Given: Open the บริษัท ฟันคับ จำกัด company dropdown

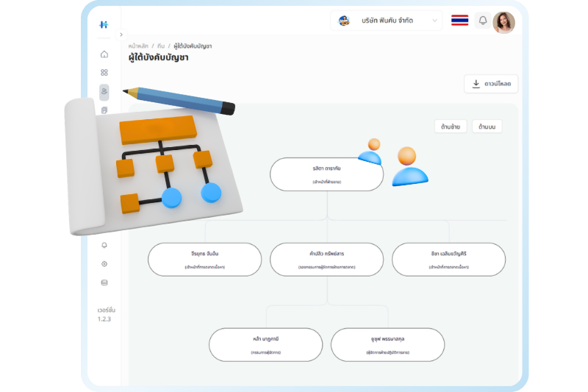Looking at the screenshot, I should point(387,21).
